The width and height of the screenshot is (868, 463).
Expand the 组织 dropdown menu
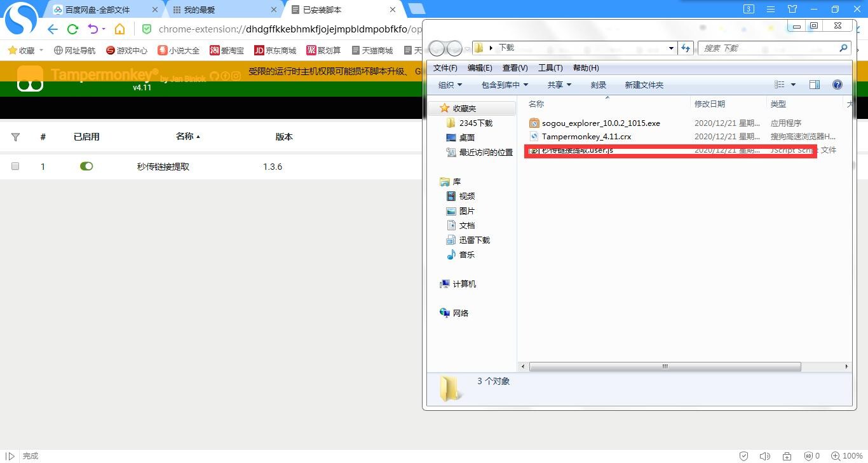click(450, 85)
